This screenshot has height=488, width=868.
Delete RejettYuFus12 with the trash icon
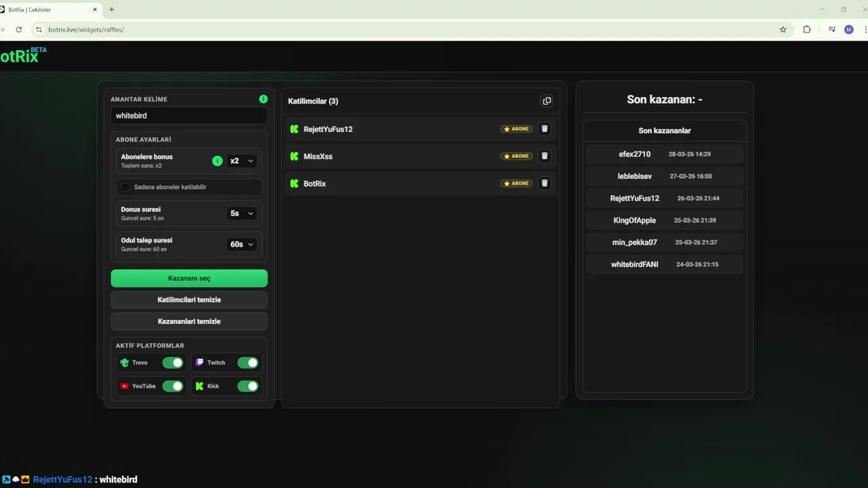click(x=545, y=129)
